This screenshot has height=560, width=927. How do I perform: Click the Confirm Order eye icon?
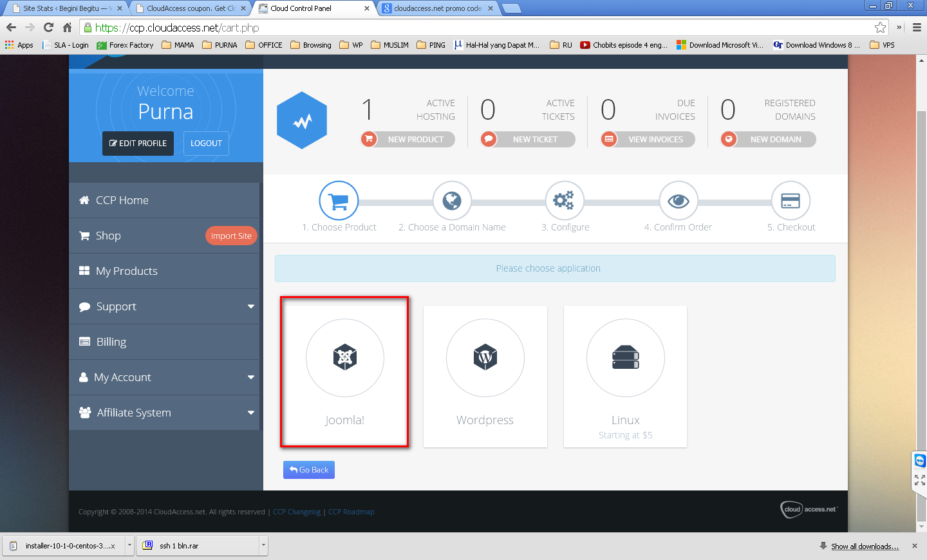(679, 201)
